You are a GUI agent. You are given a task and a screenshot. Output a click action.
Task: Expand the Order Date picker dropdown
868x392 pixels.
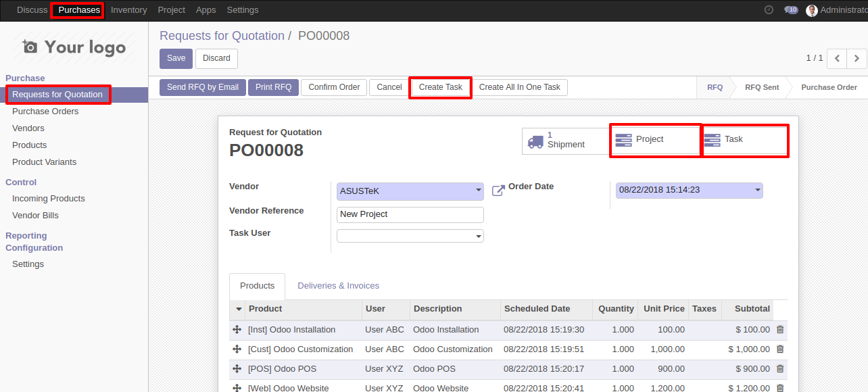click(x=757, y=191)
